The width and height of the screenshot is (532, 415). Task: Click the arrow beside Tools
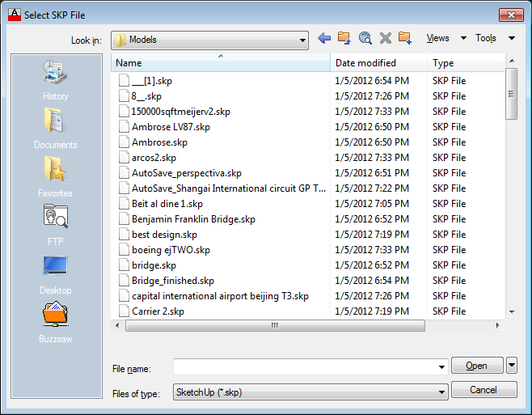pos(512,38)
